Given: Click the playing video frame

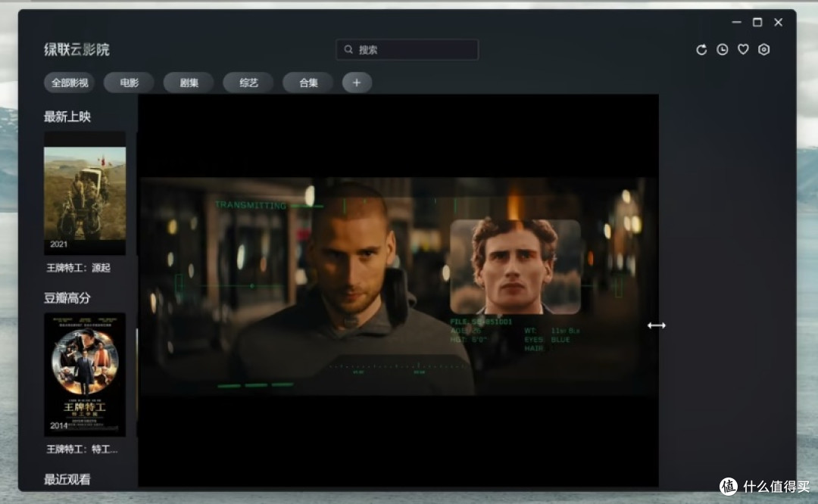Looking at the screenshot, I should 398,291.
